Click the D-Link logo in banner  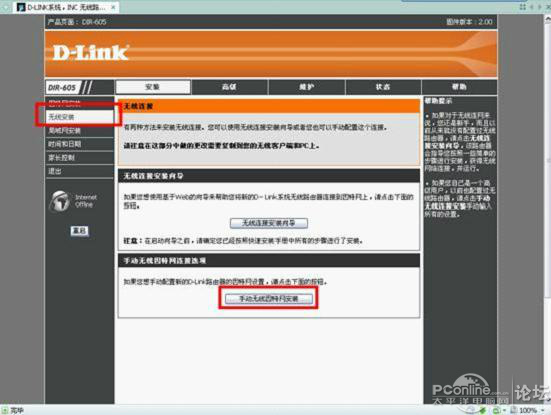pos(91,53)
